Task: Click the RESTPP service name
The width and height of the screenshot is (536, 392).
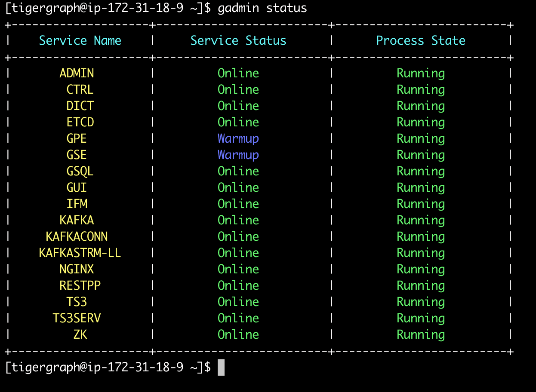Action: [x=80, y=285]
